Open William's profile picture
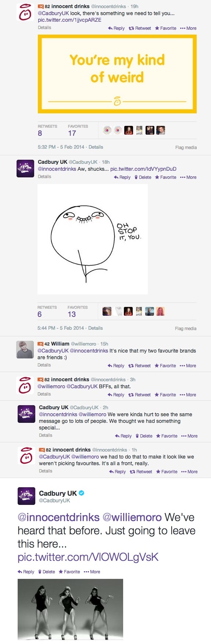The width and height of the screenshot is (211, 644). click(25, 350)
